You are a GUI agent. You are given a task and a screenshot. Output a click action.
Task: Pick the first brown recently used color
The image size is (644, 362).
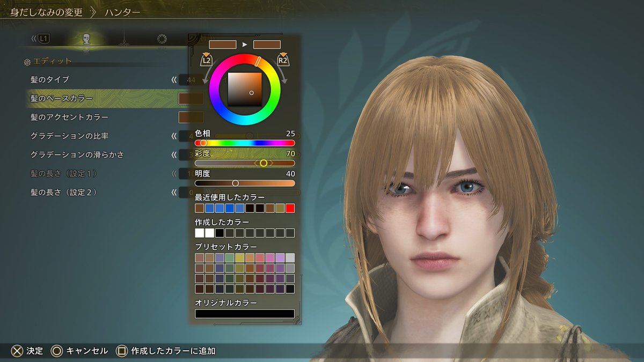click(200, 208)
